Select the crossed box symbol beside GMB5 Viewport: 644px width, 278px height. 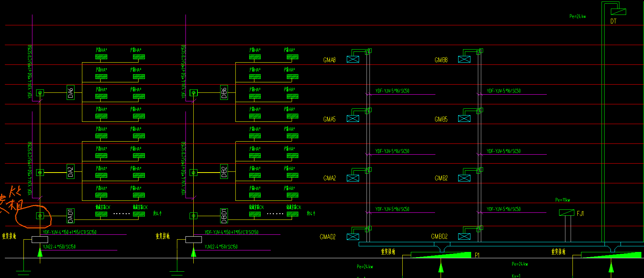pyautogui.click(x=464, y=119)
